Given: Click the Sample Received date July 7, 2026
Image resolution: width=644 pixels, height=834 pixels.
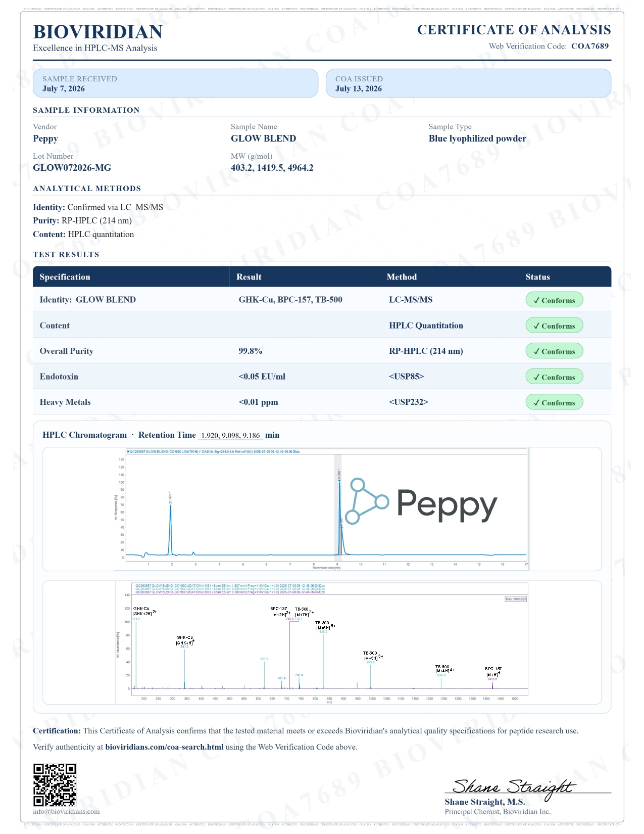Looking at the screenshot, I should click(64, 89).
